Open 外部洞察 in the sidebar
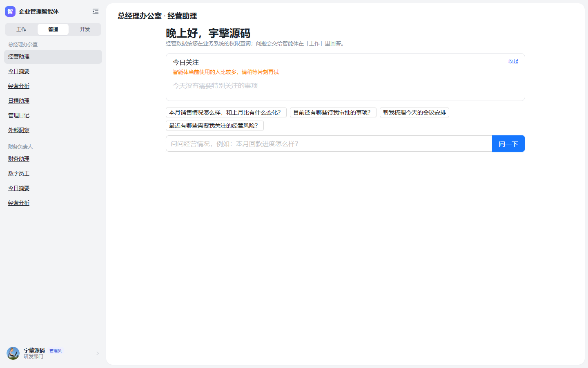Image resolution: width=588 pixels, height=368 pixels. [x=53, y=130]
